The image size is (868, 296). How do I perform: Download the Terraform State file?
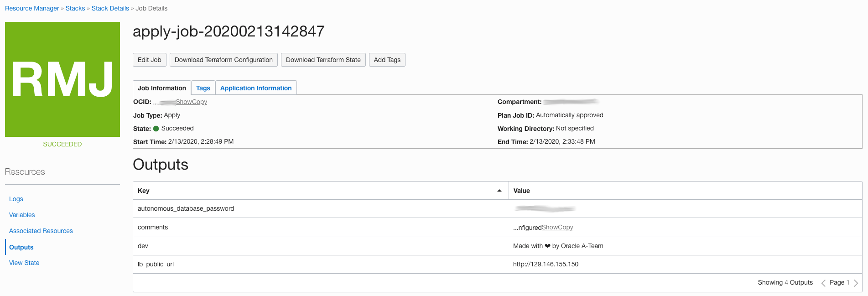click(x=323, y=60)
